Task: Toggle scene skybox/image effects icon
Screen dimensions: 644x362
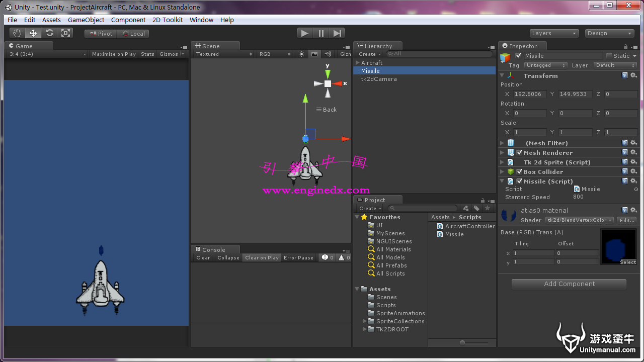Action: click(x=314, y=54)
